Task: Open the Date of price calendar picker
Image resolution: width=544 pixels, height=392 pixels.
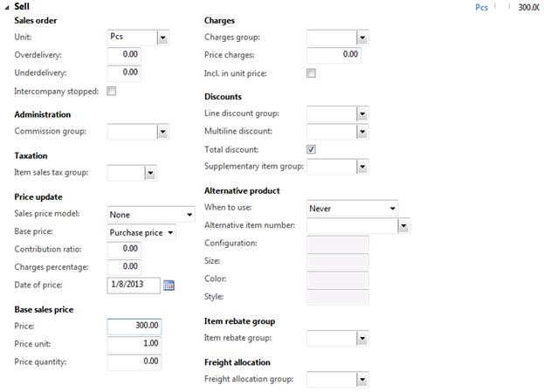Action: [x=169, y=285]
